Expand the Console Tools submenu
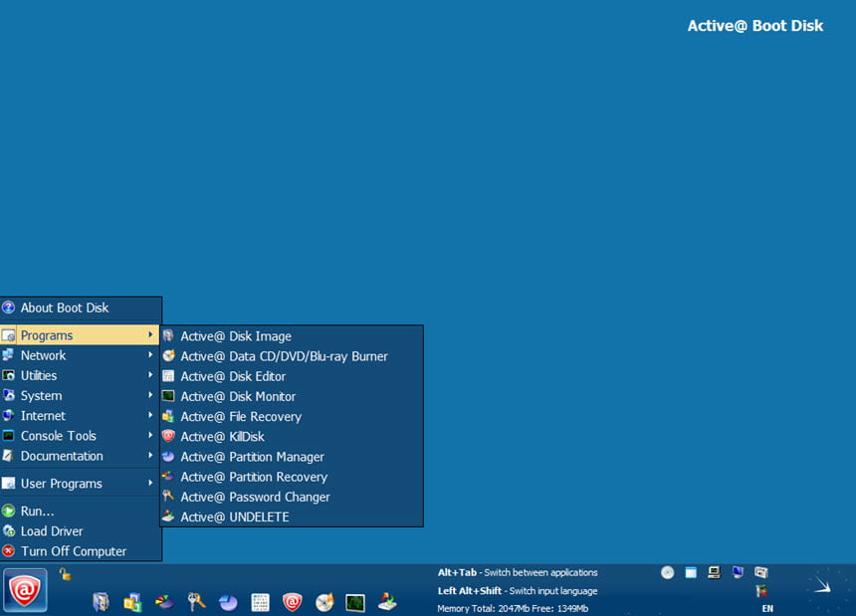Screen dimensions: 856x616 tap(80, 436)
